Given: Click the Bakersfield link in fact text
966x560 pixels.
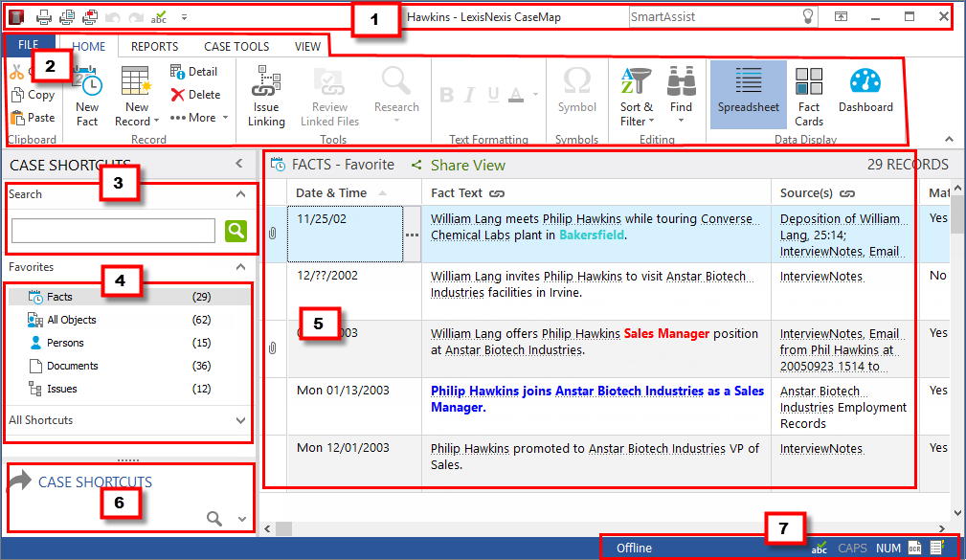Looking at the screenshot, I should [592, 235].
